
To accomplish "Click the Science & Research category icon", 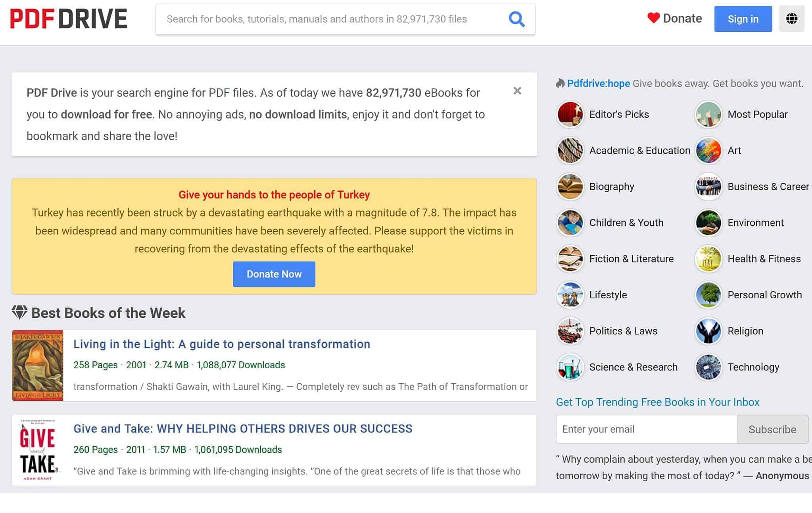I will 570,367.
